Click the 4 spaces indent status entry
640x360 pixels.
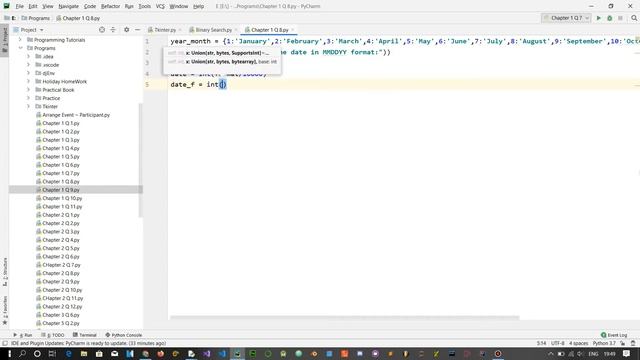[x=578, y=343]
